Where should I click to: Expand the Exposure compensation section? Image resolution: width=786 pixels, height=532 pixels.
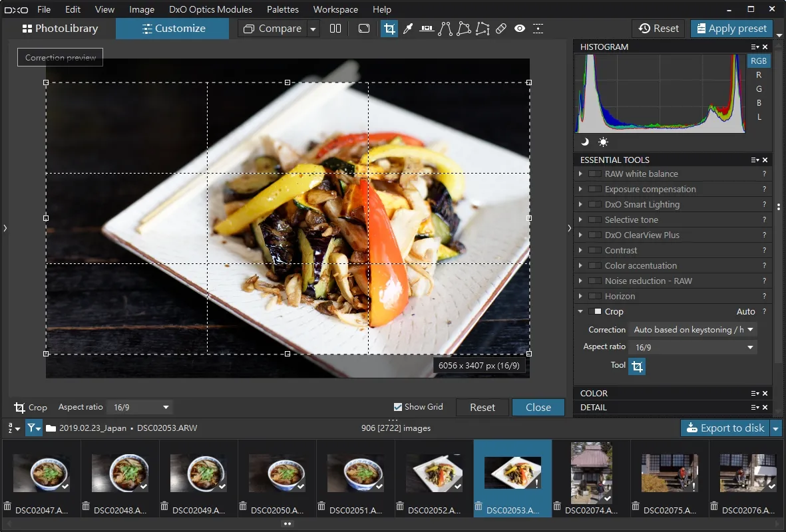click(580, 190)
